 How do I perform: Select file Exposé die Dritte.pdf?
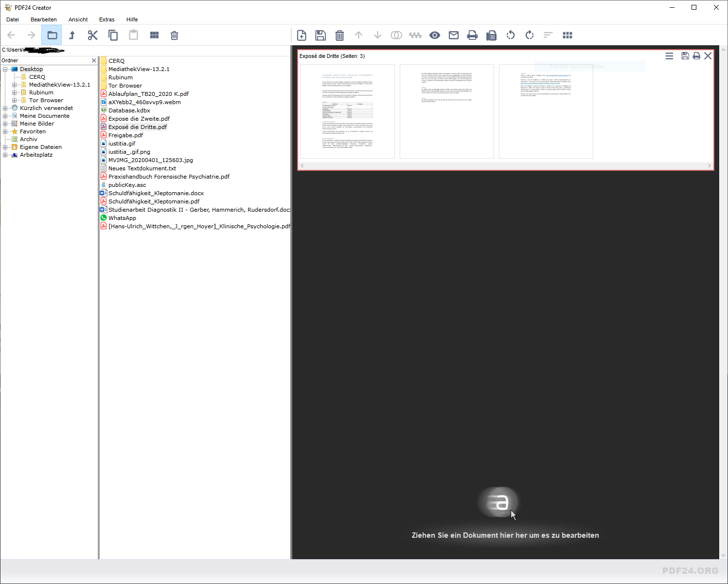coord(138,127)
